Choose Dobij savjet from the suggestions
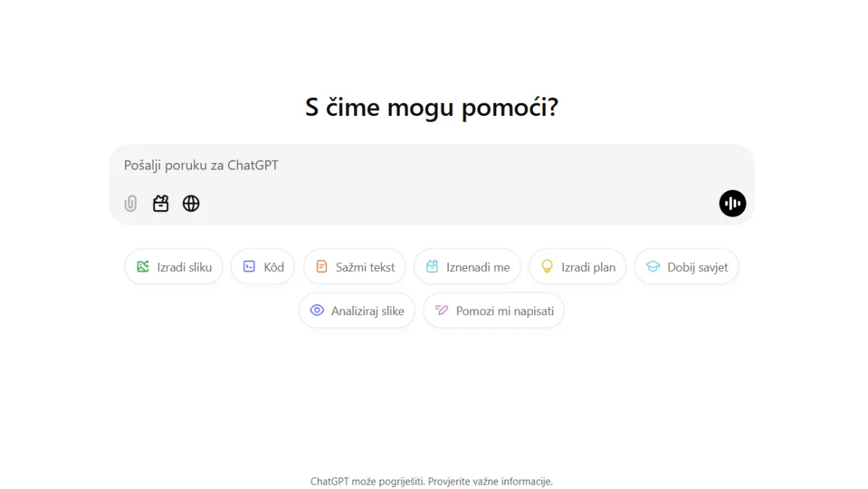This screenshot has height=489, width=868. [686, 267]
